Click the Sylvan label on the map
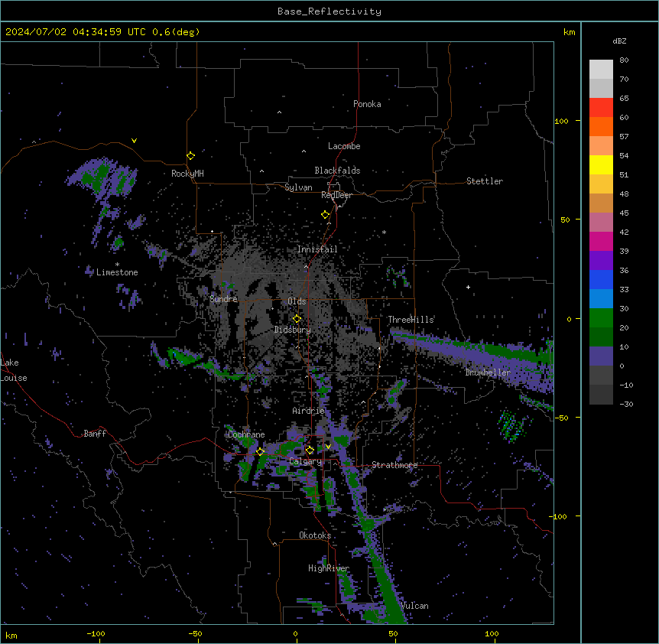 click(298, 187)
